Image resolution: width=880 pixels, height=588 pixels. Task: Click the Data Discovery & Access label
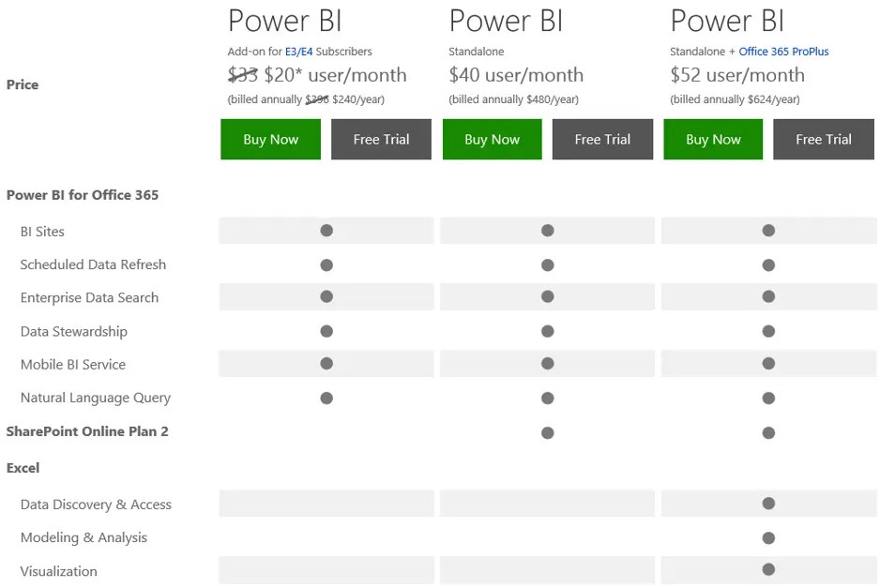(x=96, y=505)
